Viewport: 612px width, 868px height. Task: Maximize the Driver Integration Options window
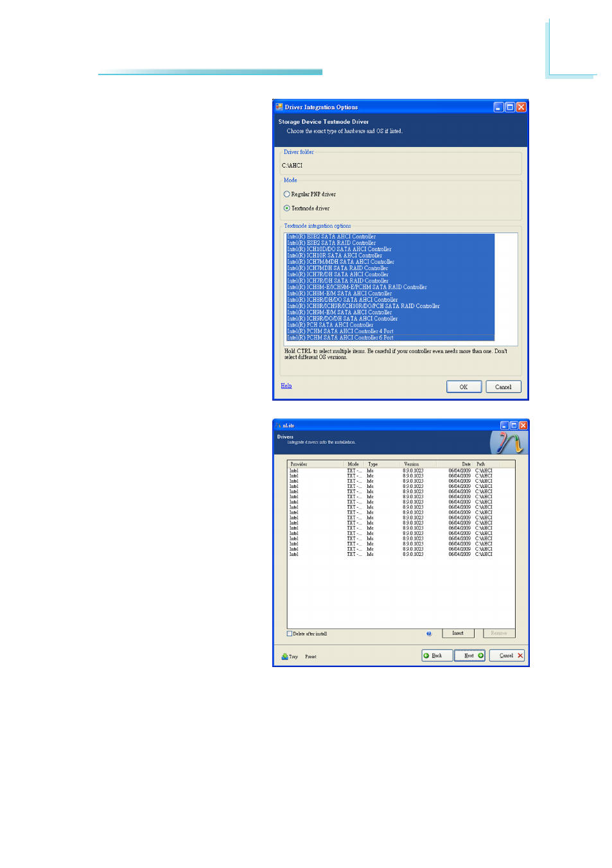(x=510, y=107)
